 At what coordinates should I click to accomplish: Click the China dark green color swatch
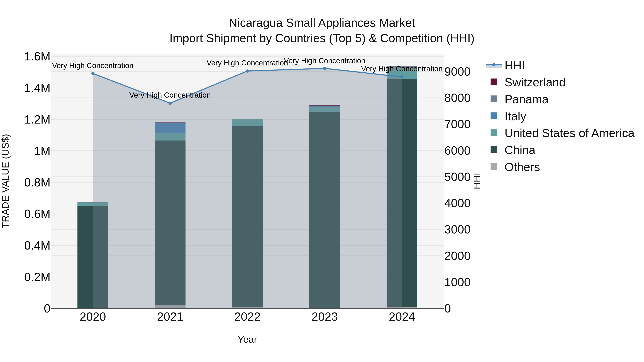tap(494, 150)
